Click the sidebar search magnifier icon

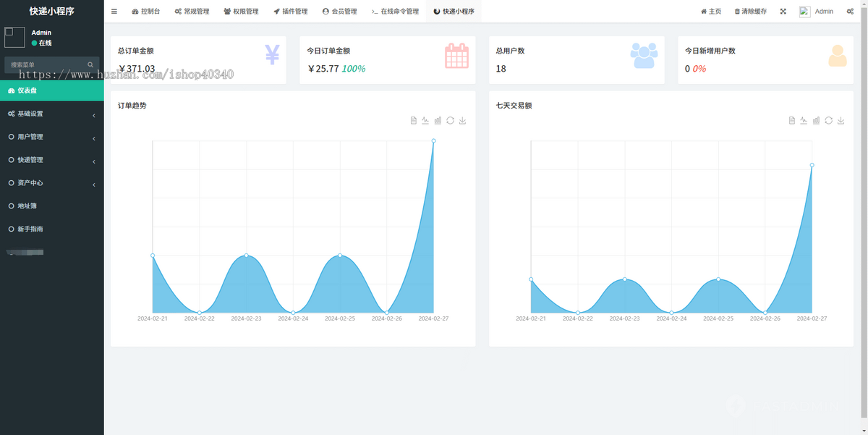(91, 64)
